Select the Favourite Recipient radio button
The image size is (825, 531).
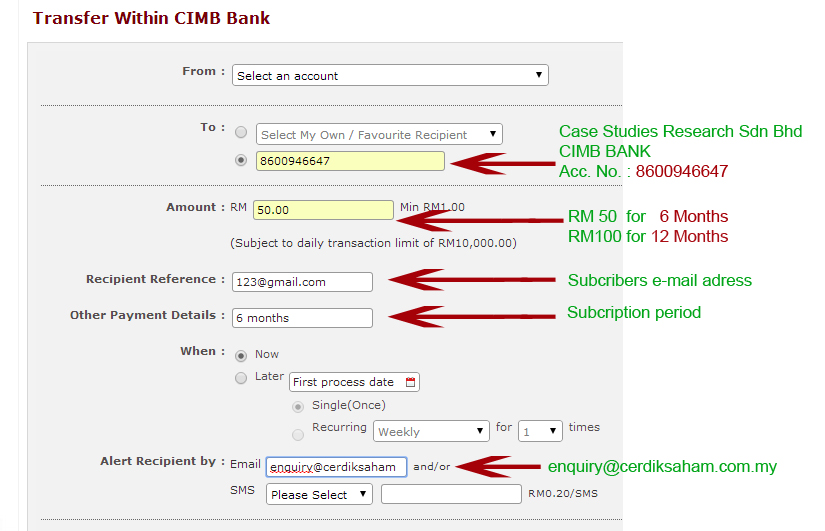click(240, 133)
